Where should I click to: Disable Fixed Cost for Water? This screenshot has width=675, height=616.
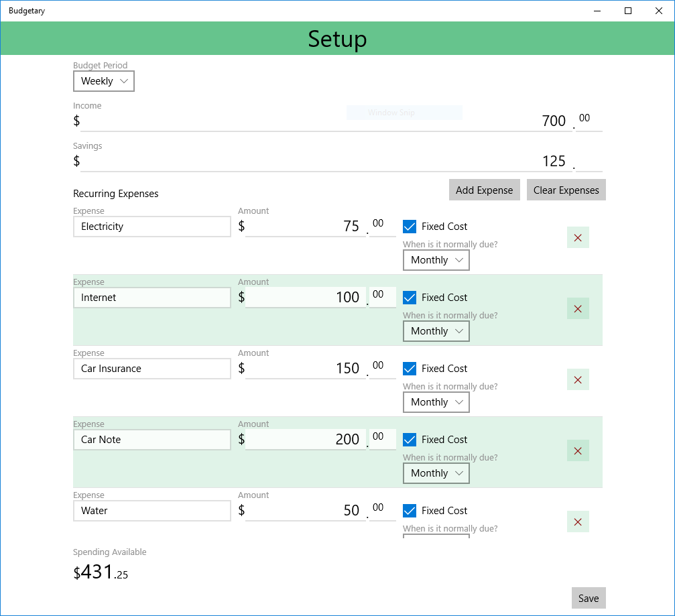(410, 511)
